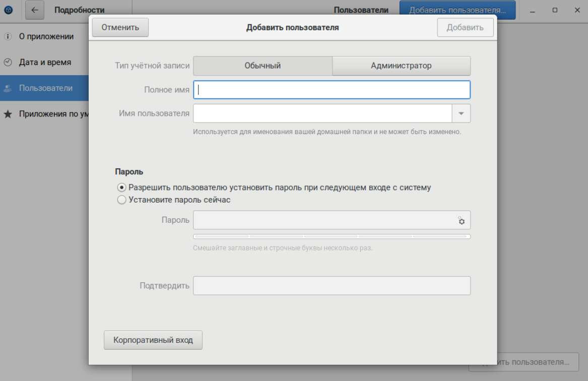Click the clock icon beside Дата и время
Image resolution: width=588 pixels, height=381 pixels.
(x=8, y=62)
